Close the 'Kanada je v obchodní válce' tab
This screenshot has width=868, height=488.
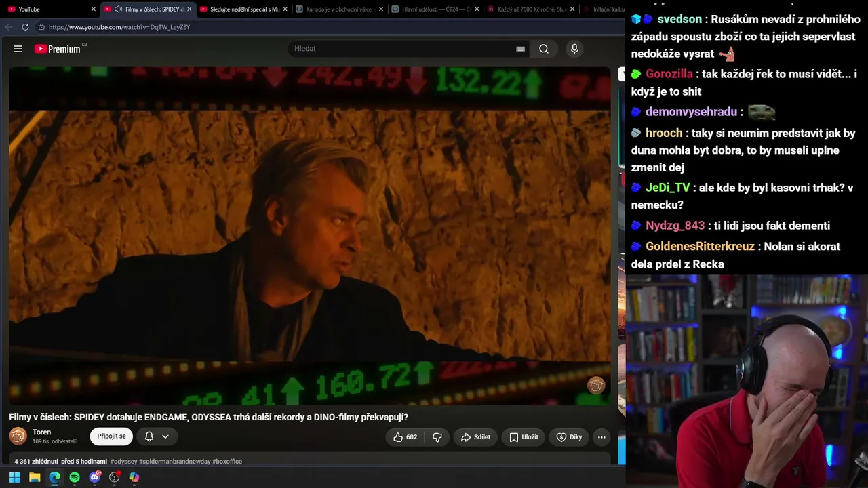point(381,9)
